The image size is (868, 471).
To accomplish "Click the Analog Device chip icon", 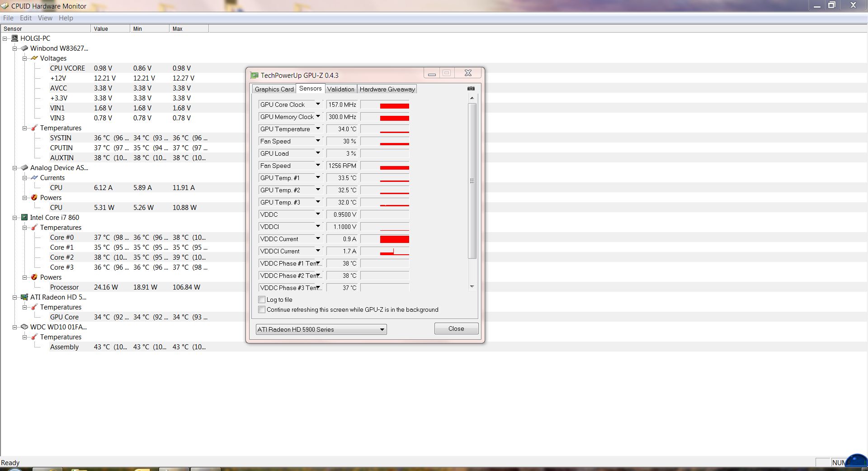I will click(24, 168).
